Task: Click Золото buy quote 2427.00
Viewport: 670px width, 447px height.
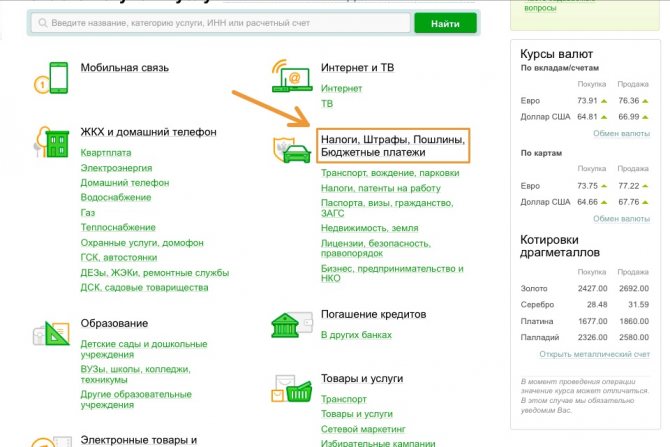Action: [x=592, y=288]
